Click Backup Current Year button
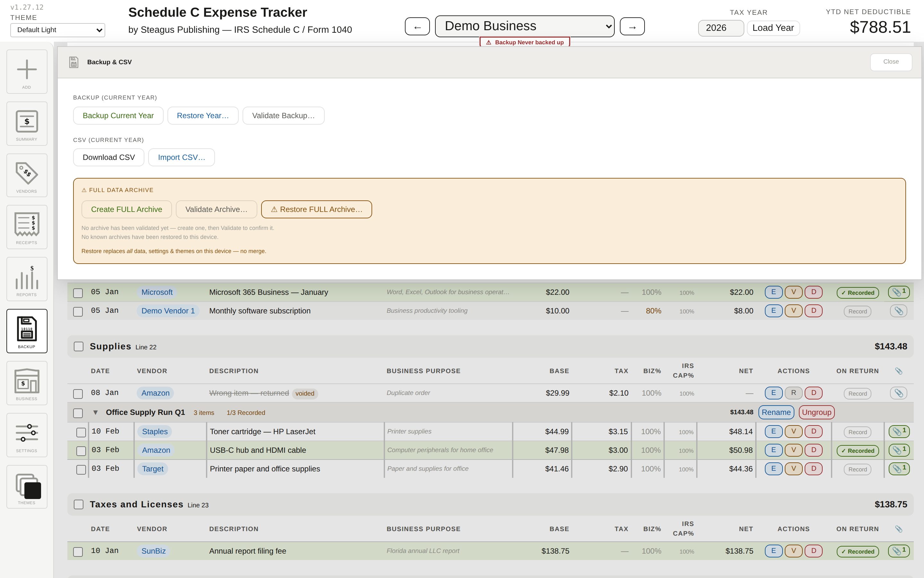924x578 pixels. pos(118,116)
